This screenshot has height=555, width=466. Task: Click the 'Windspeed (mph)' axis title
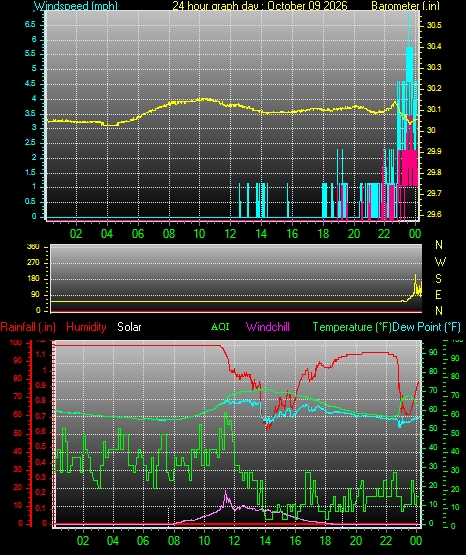[76, 6]
